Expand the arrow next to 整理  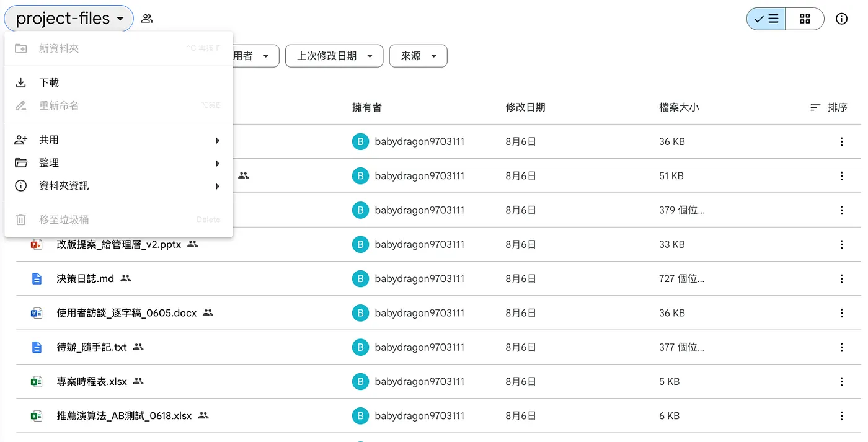pos(218,164)
